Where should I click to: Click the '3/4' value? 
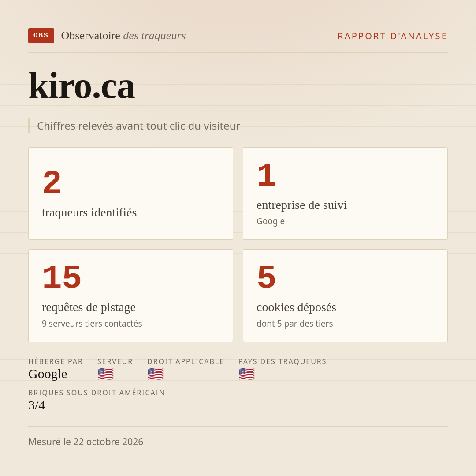tap(37, 405)
